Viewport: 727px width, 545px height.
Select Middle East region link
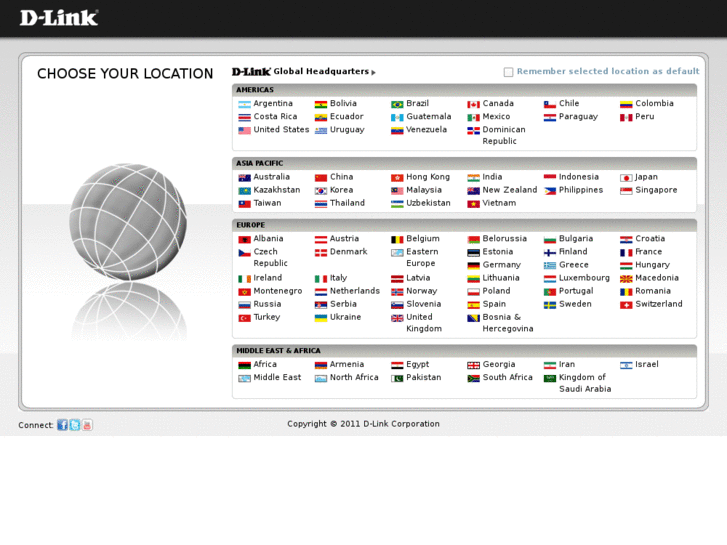(277, 377)
